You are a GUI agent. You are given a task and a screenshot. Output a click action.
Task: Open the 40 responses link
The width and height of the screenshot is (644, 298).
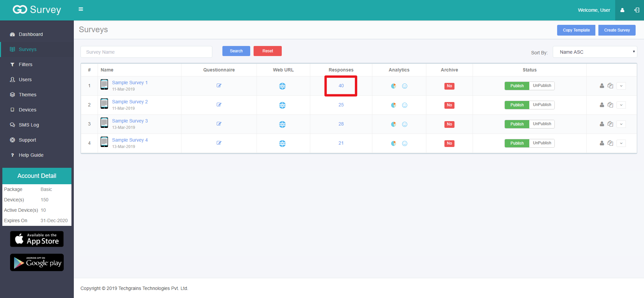pos(341,86)
